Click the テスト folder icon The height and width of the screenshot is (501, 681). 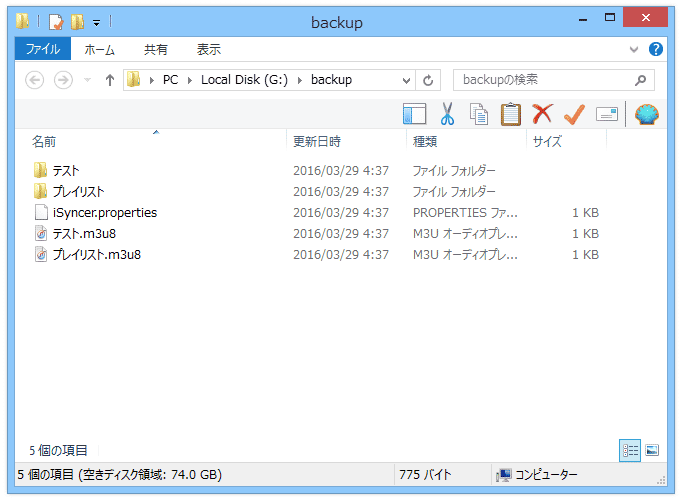click(40, 170)
